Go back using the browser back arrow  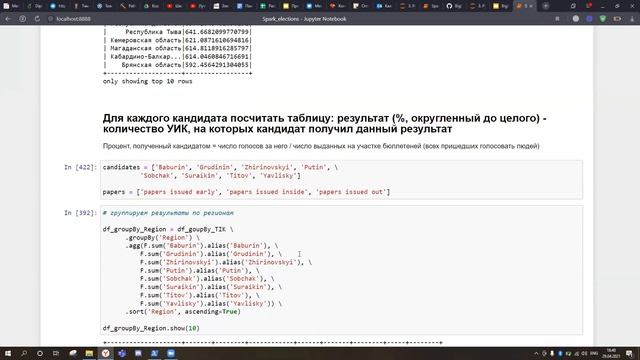[x=8, y=19]
